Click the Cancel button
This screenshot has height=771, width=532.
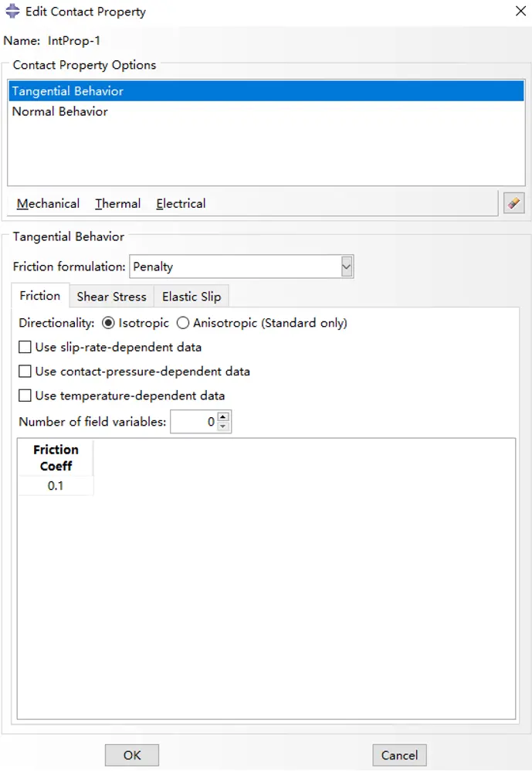(399, 755)
